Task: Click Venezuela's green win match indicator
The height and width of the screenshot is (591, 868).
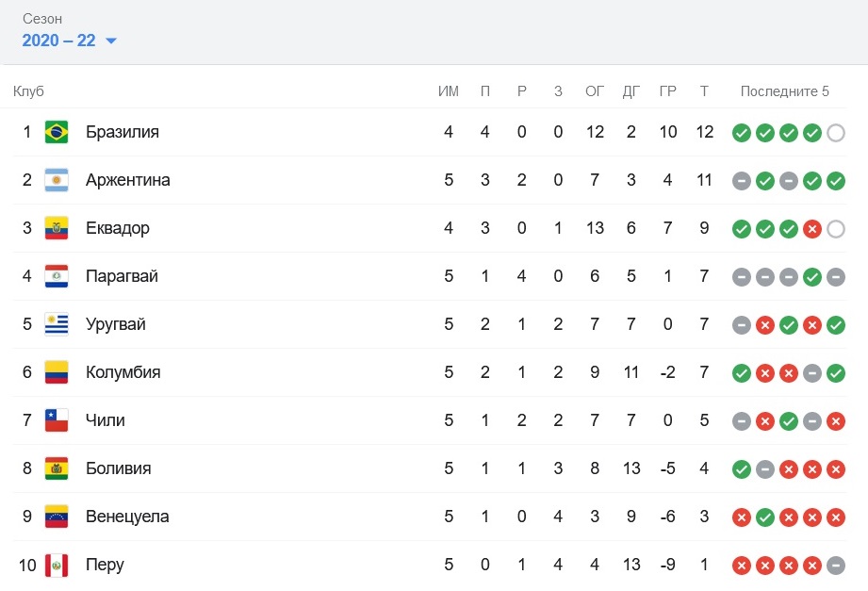Action: 765,517
